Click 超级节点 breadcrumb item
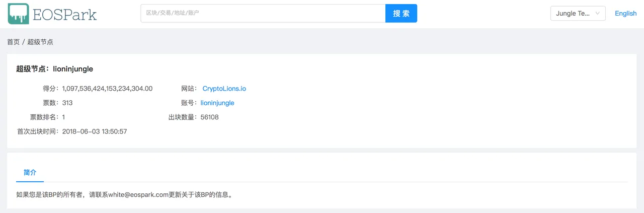 [x=40, y=42]
